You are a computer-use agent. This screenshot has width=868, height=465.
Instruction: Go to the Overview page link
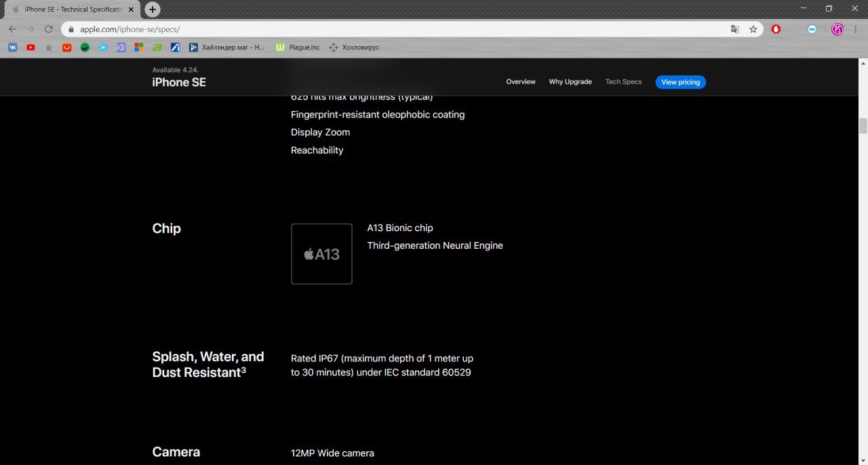click(521, 82)
